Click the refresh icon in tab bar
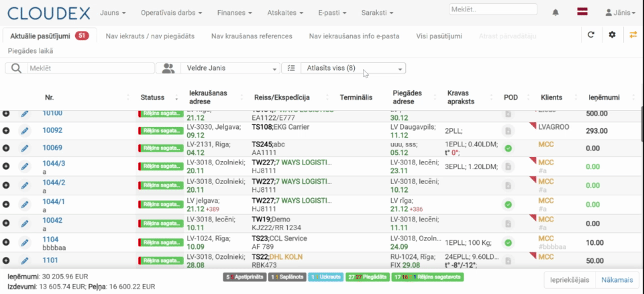Screen dimensions: 644x294 591,35
